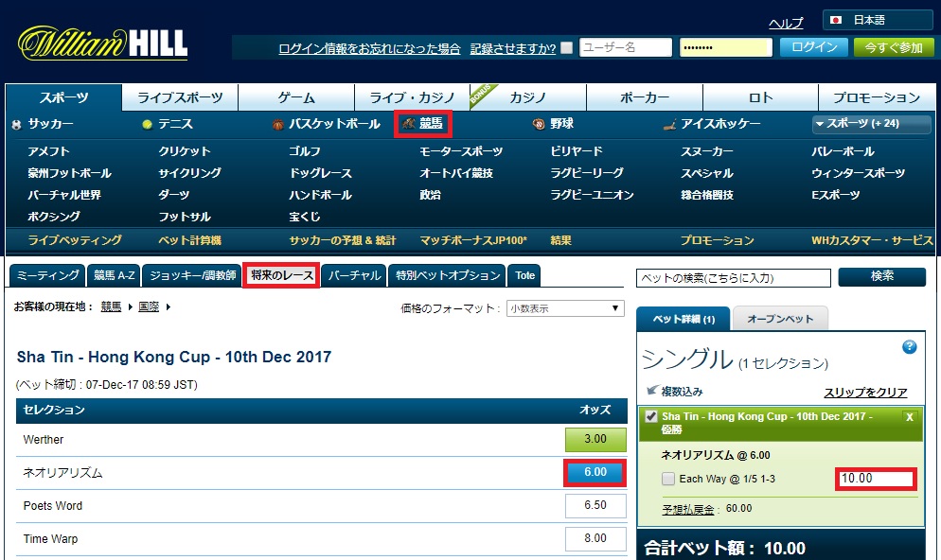
Task: Open the bet slip help icon
Action: (909, 347)
